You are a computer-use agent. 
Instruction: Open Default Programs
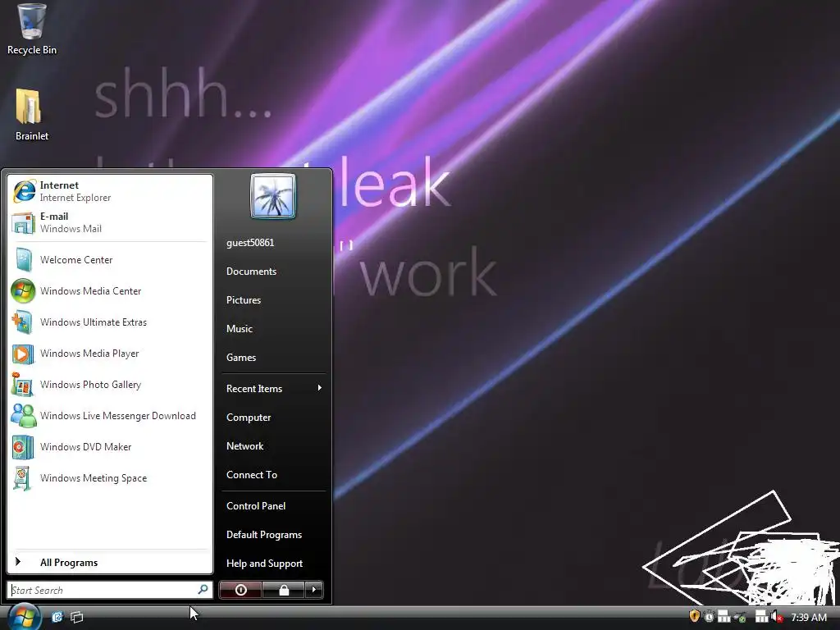[273, 535]
